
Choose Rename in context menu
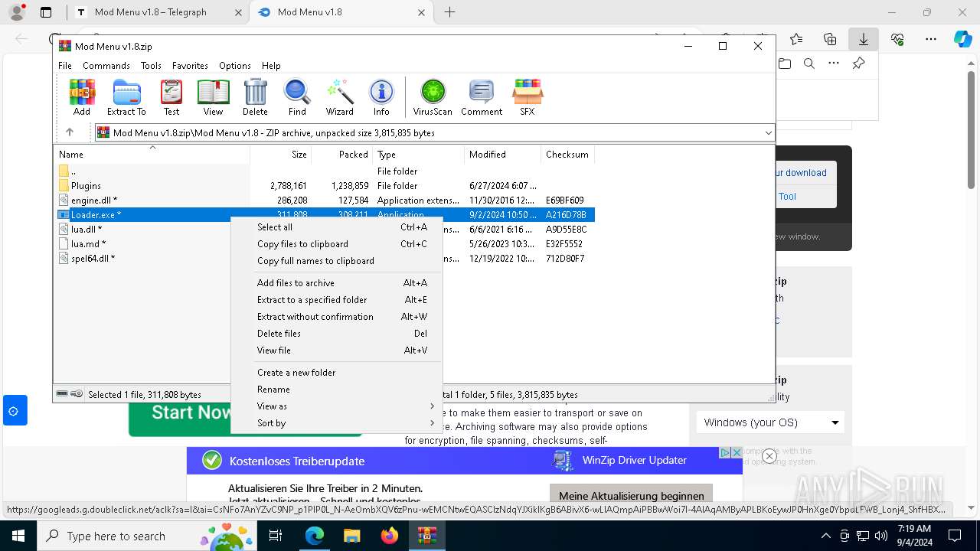pyautogui.click(x=337, y=390)
